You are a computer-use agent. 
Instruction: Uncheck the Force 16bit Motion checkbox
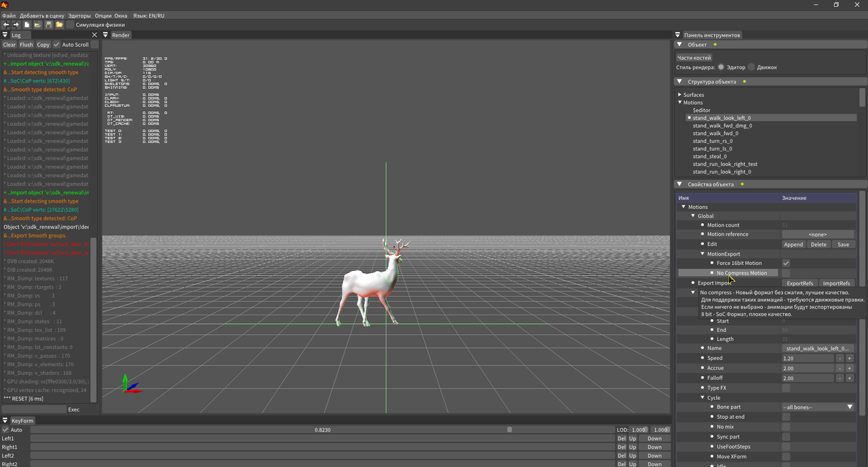click(786, 263)
